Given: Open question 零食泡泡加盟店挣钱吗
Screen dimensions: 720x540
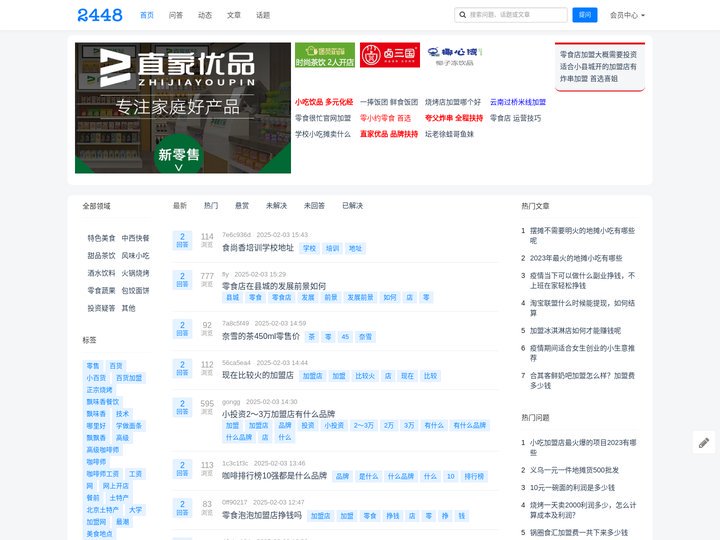Looking at the screenshot, I should 262,515.
